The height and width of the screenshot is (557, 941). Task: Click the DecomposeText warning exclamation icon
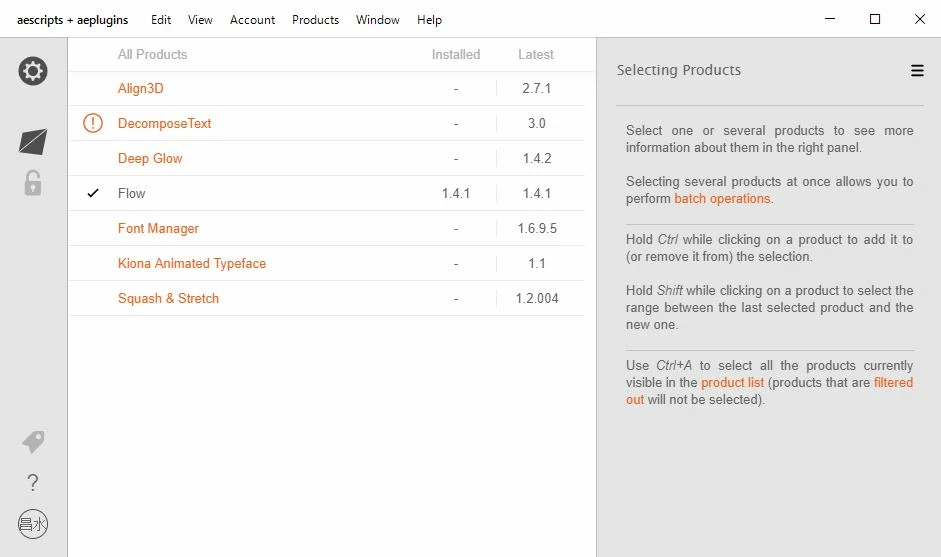tap(93, 123)
